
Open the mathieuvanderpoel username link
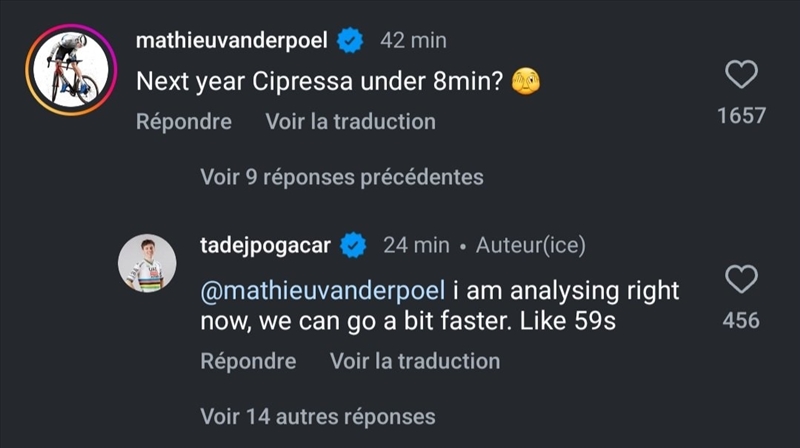(x=232, y=41)
